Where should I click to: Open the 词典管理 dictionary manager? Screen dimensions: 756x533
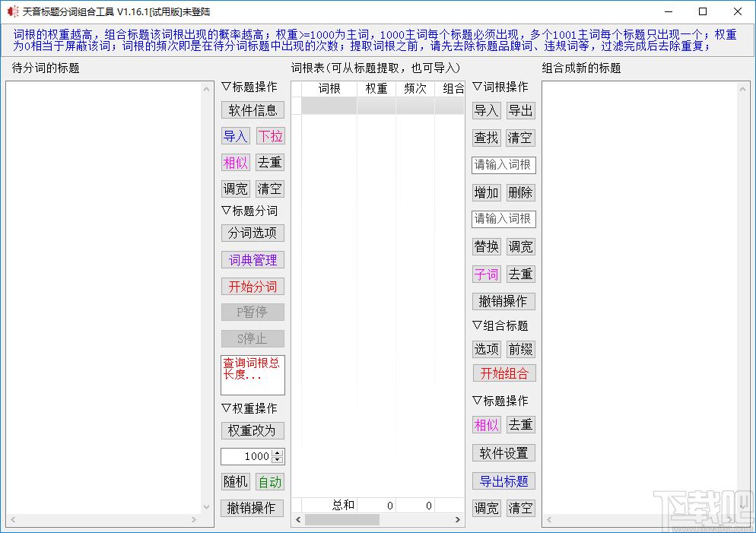252,259
